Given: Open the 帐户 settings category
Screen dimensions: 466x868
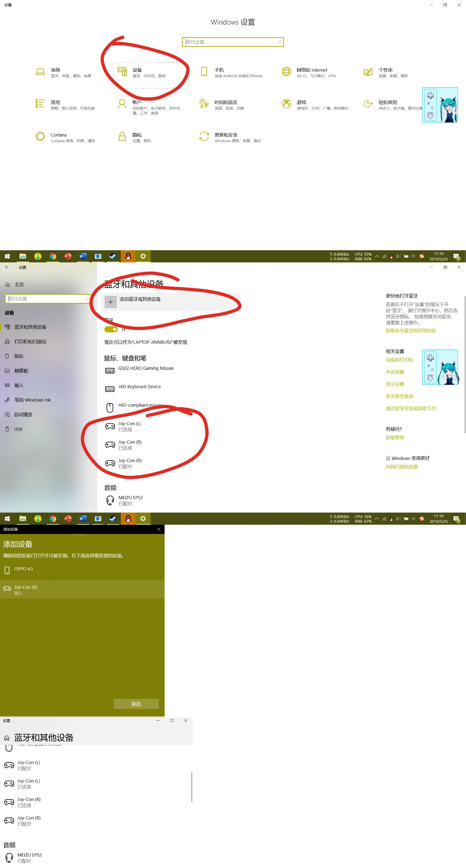Looking at the screenshot, I should click(x=149, y=107).
